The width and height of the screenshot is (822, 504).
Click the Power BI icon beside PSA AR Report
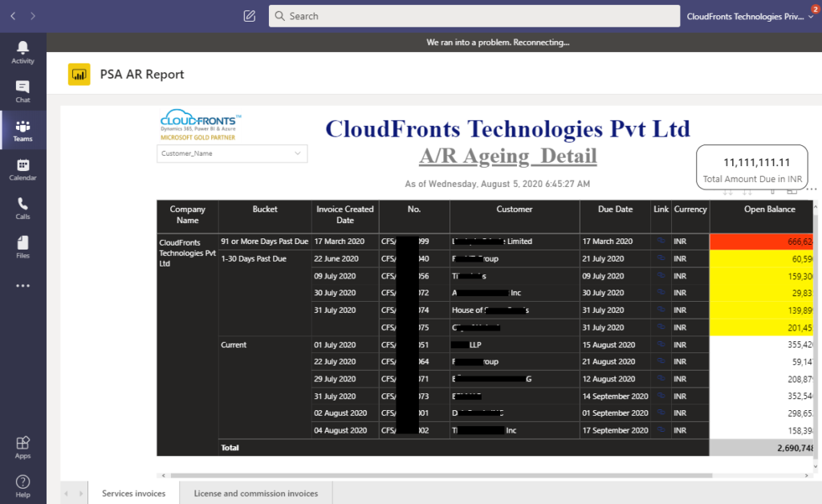tap(79, 75)
